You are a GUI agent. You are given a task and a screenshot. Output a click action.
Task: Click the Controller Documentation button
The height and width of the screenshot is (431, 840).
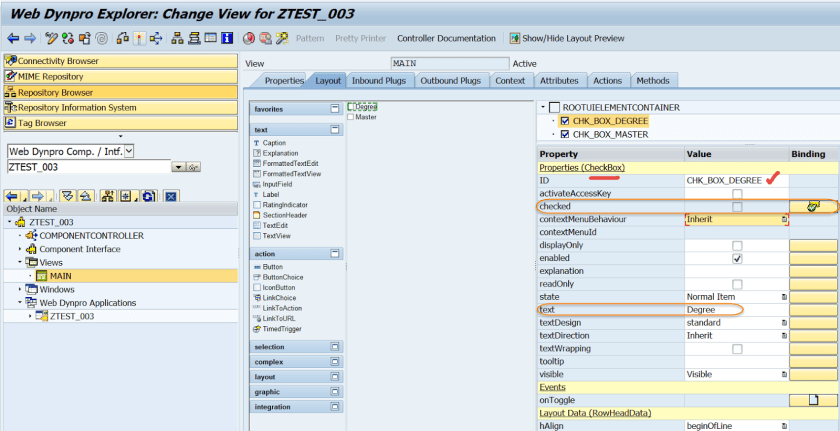446,39
